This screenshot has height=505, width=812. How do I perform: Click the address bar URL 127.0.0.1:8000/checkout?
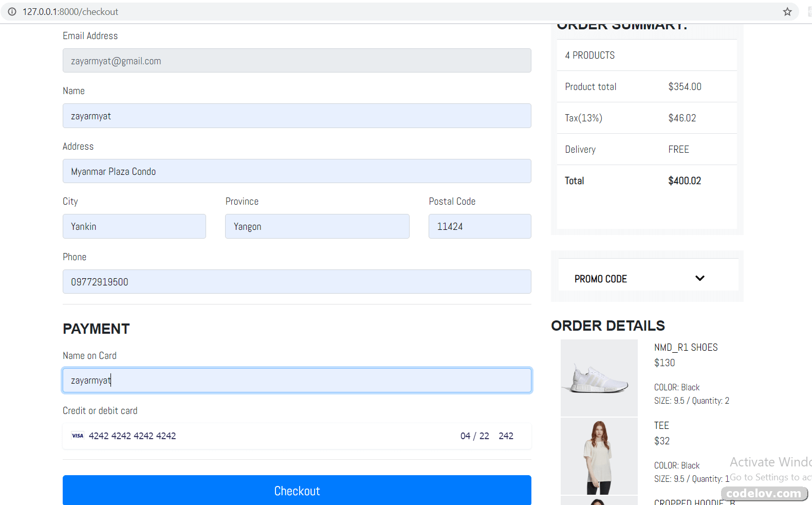coord(70,11)
